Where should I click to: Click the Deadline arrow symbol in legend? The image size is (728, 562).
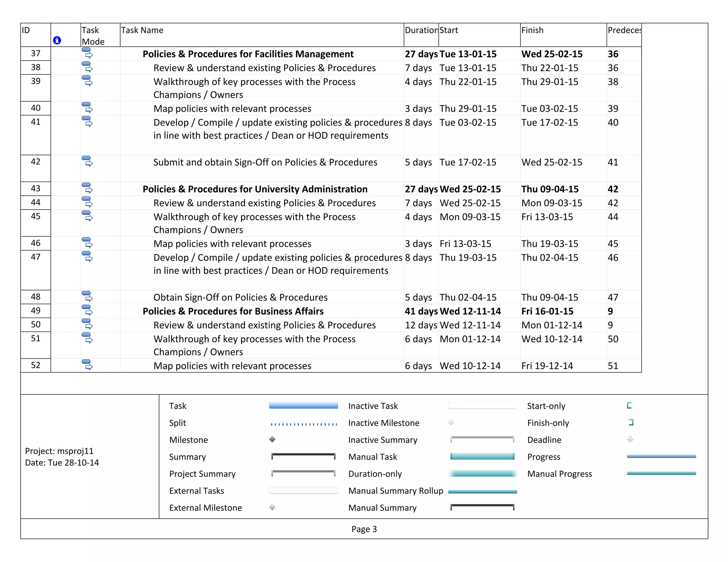(x=630, y=439)
